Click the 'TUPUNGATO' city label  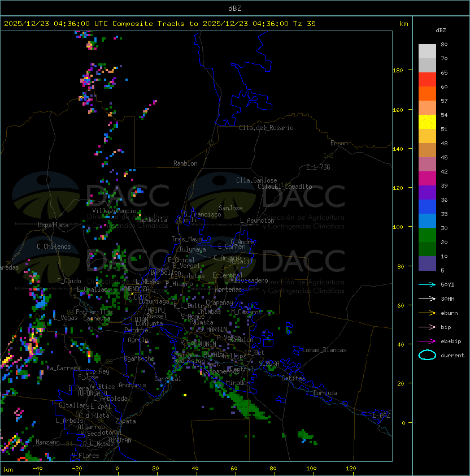(92, 393)
